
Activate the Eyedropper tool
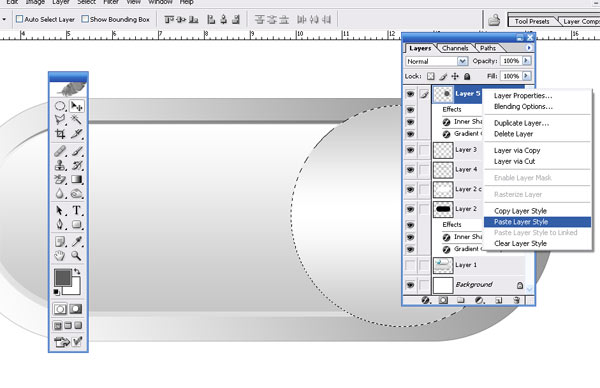click(x=77, y=241)
